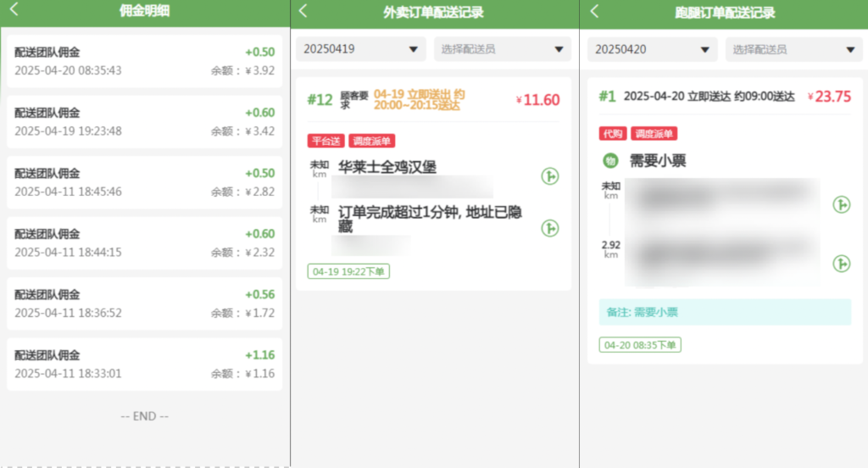Open the 20250420 date dropdown
This screenshot has height=468, width=868.
653,50
